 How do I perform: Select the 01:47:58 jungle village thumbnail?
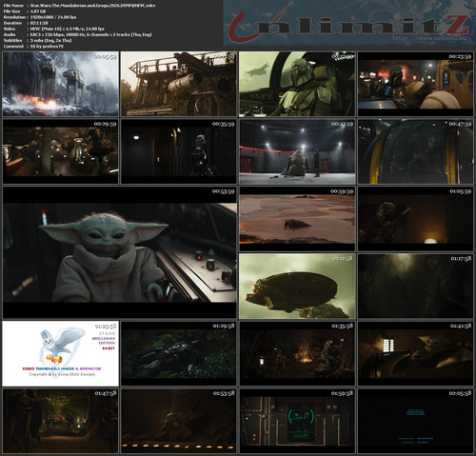[x=60, y=421]
